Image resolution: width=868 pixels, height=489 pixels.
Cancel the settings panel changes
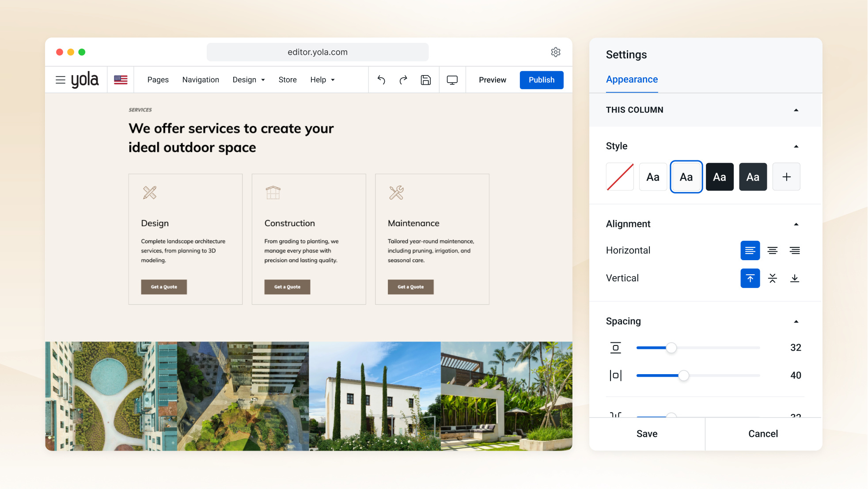click(x=763, y=434)
